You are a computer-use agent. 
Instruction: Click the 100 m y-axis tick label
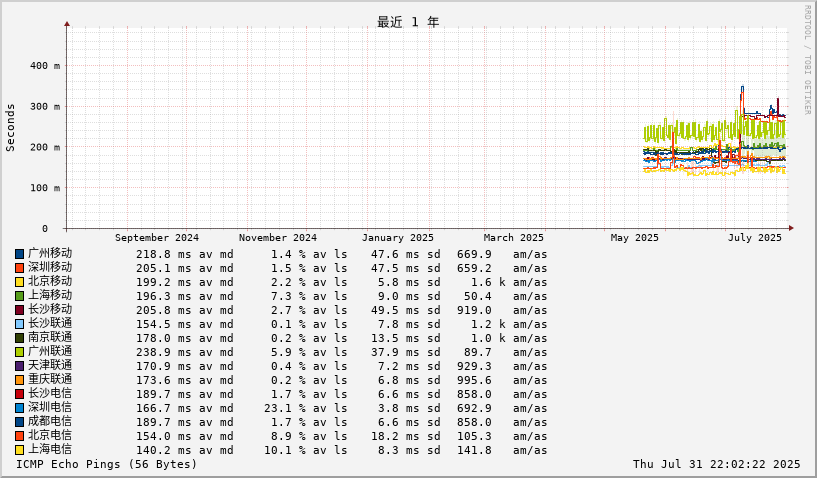click(45, 188)
